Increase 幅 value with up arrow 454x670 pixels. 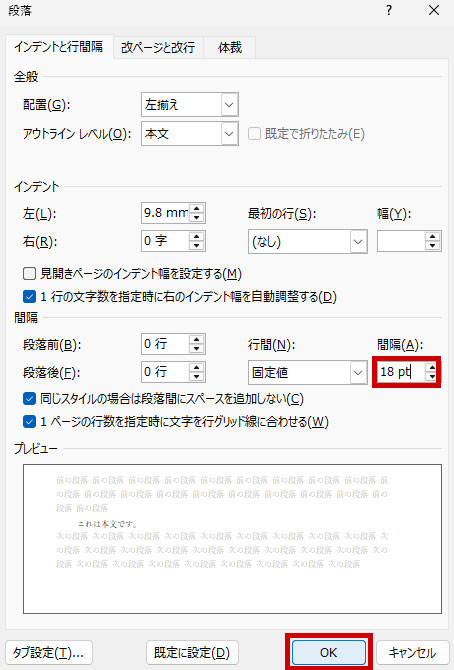pos(433,237)
